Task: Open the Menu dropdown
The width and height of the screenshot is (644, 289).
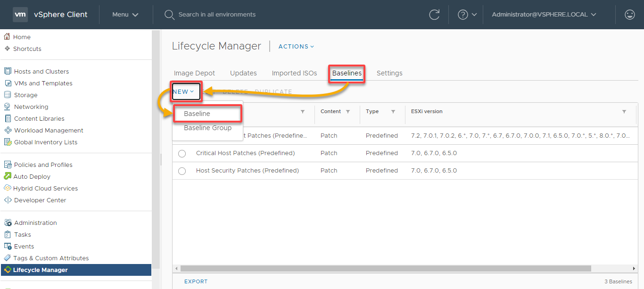Action: click(x=125, y=15)
